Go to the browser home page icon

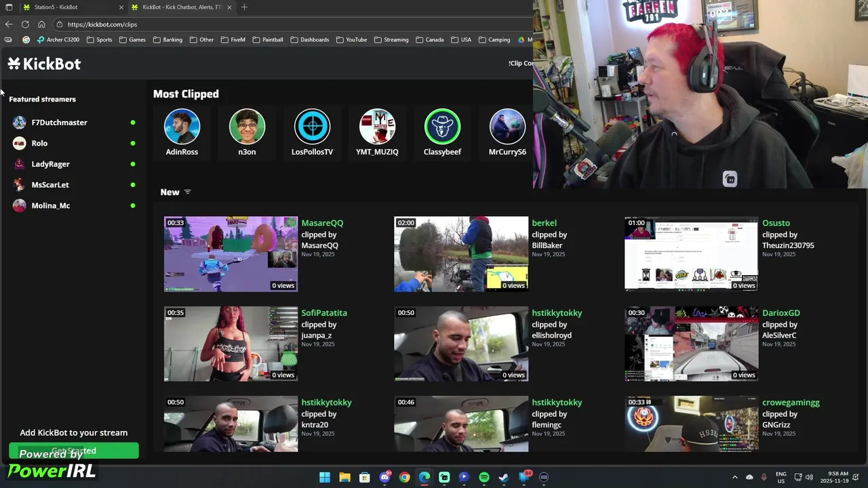pos(41,24)
